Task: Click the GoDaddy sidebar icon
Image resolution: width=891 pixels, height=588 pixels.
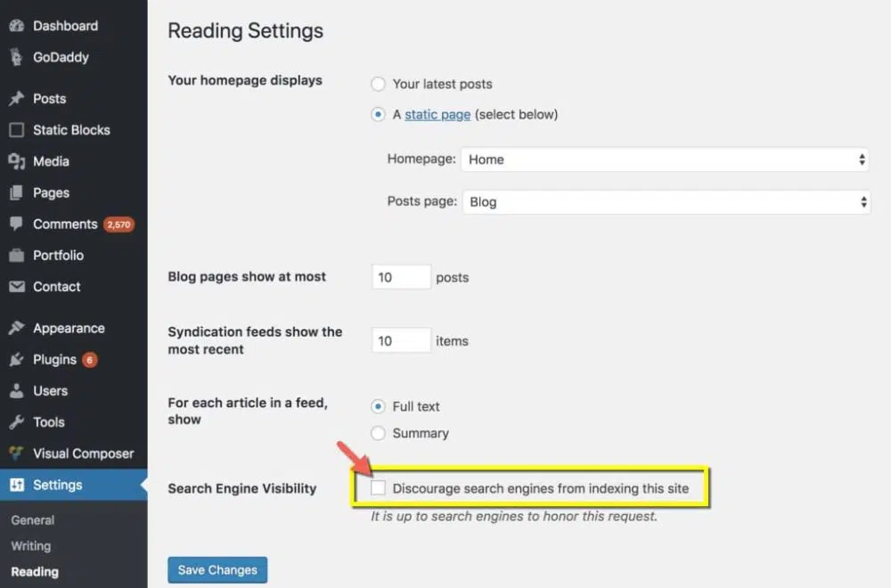Action: pyautogui.click(x=16, y=57)
